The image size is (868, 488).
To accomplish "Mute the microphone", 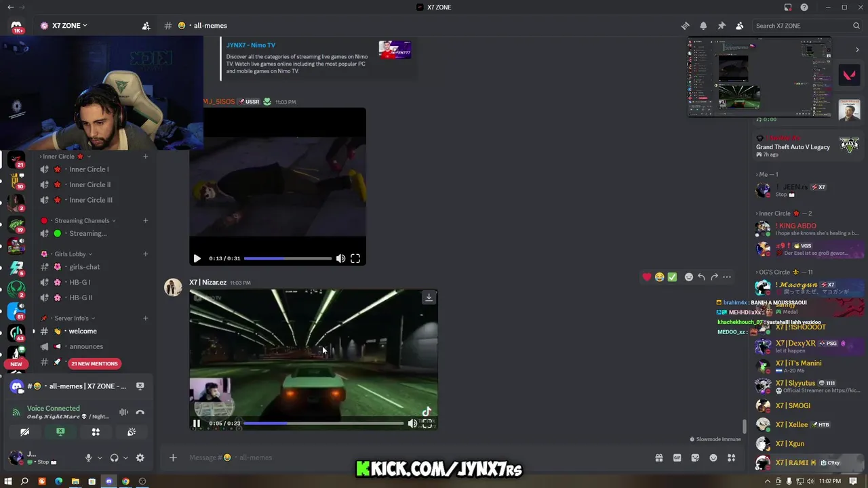I will pos(88,458).
